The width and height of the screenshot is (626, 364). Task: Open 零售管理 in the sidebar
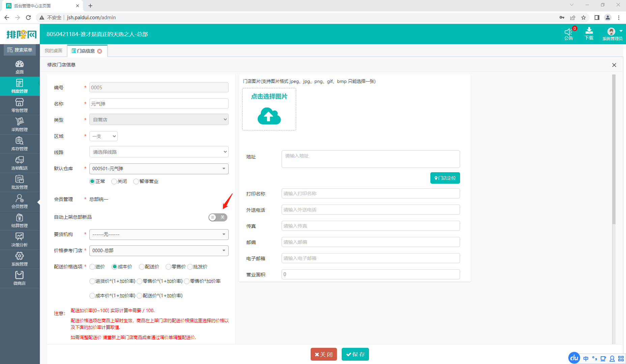[20, 105]
